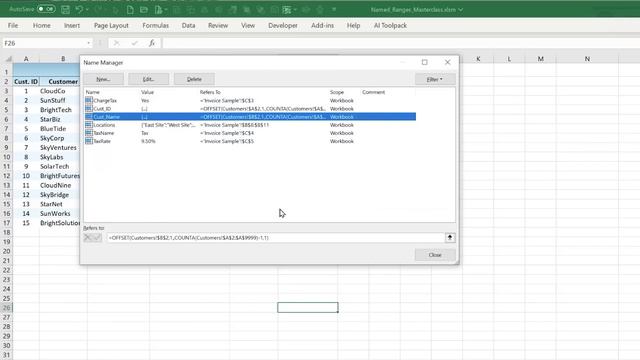
Task: Click the ChargeTax name icon
Action: click(89, 100)
